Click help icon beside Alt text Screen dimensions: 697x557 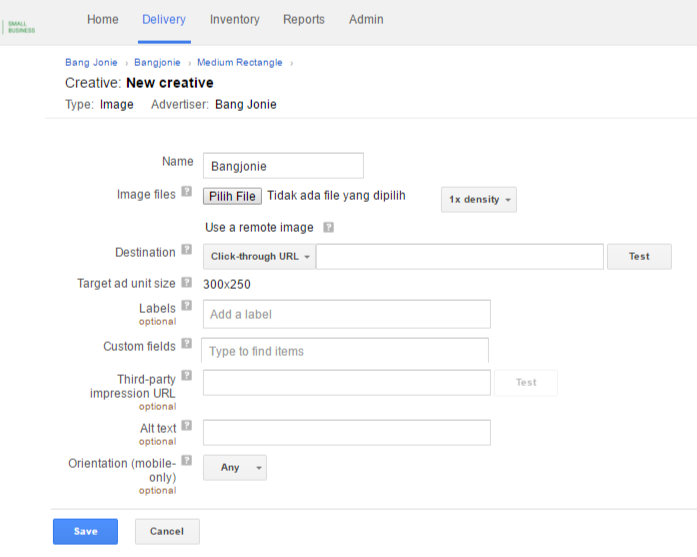coord(187,426)
